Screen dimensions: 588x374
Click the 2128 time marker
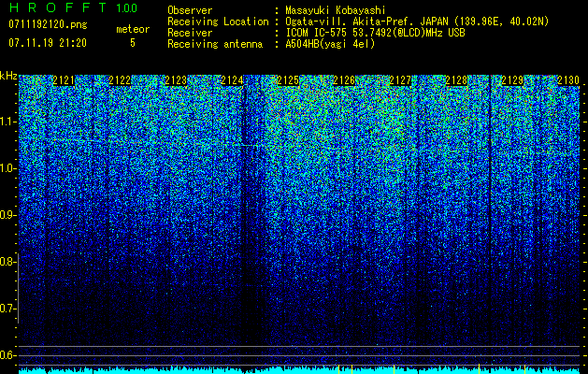pyautogui.click(x=456, y=80)
